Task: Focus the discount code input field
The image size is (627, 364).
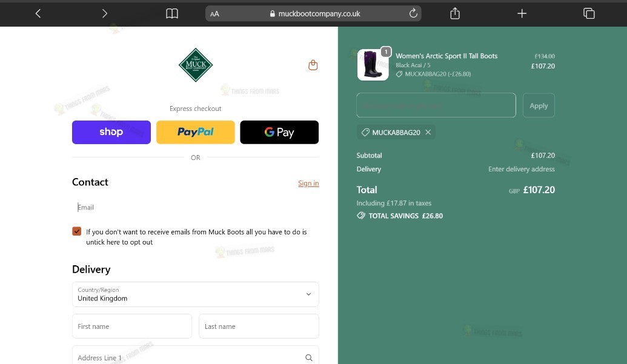Action: (x=436, y=105)
